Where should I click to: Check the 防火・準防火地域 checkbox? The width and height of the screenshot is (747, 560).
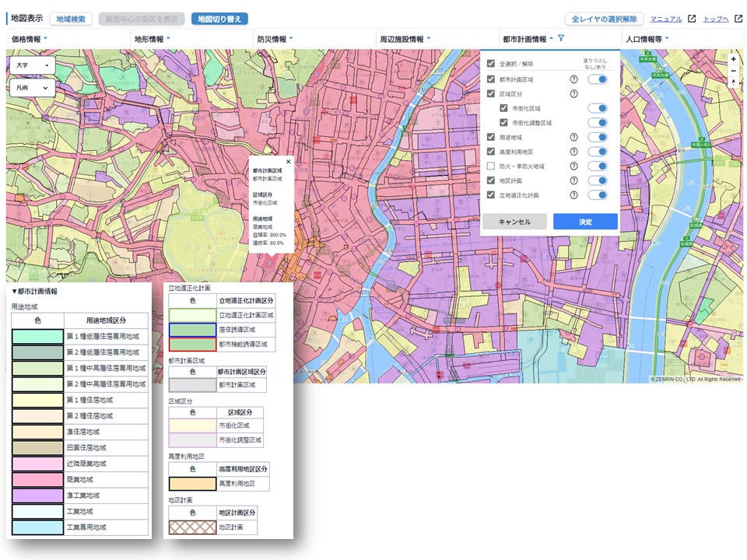coord(491,166)
